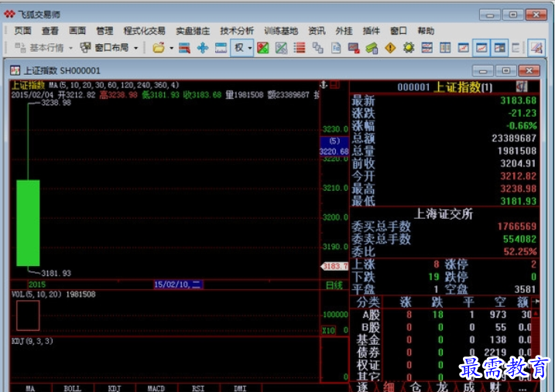
Task: Click the 15/02/10 date marker on time axis
Action: (x=178, y=285)
